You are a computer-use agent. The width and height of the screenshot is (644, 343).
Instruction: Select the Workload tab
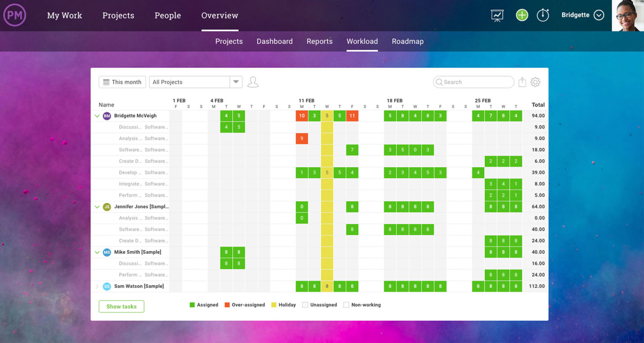(362, 41)
